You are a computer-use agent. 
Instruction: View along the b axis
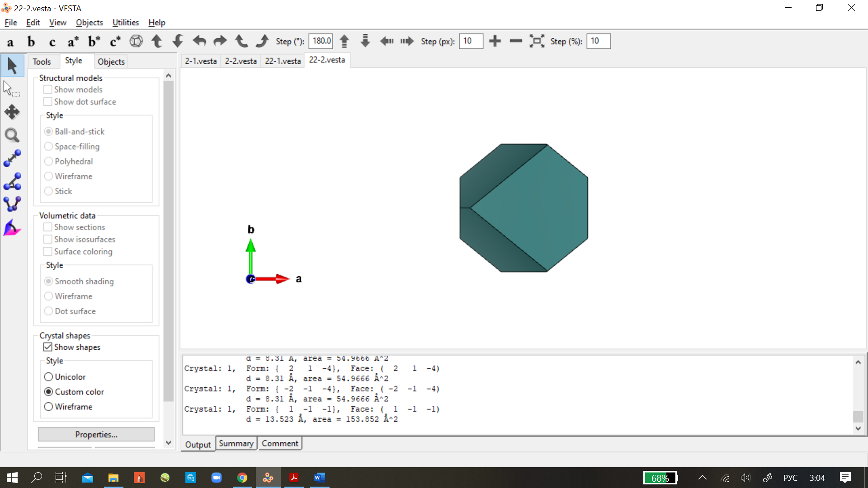point(31,42)
